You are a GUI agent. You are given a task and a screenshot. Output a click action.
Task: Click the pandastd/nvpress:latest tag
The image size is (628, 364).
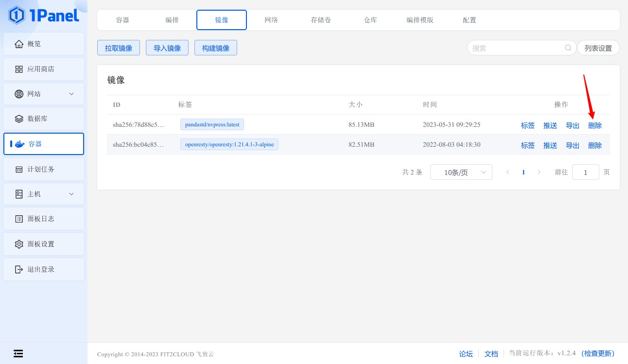(x=212, y=124)
